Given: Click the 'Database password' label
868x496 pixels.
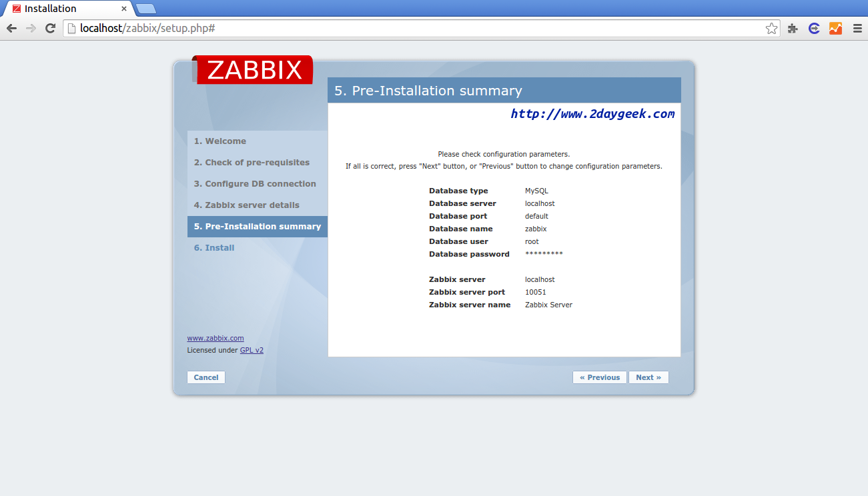Looking at the screenshot, I should point(469,254).
